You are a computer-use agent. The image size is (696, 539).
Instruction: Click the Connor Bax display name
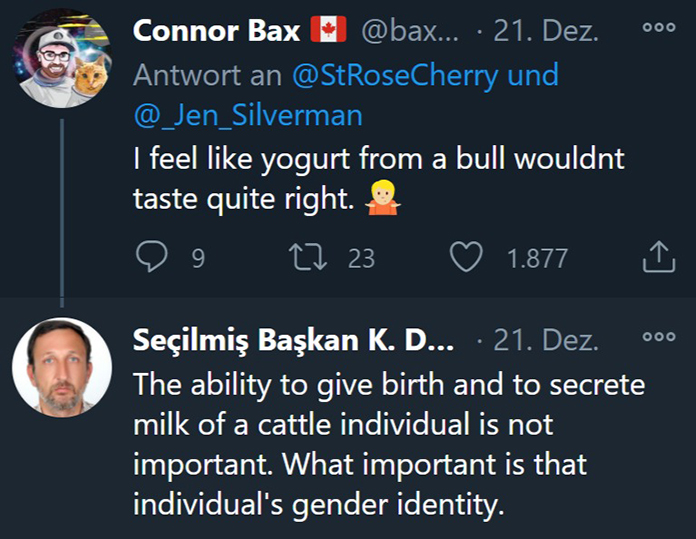[x=216, y=31]
